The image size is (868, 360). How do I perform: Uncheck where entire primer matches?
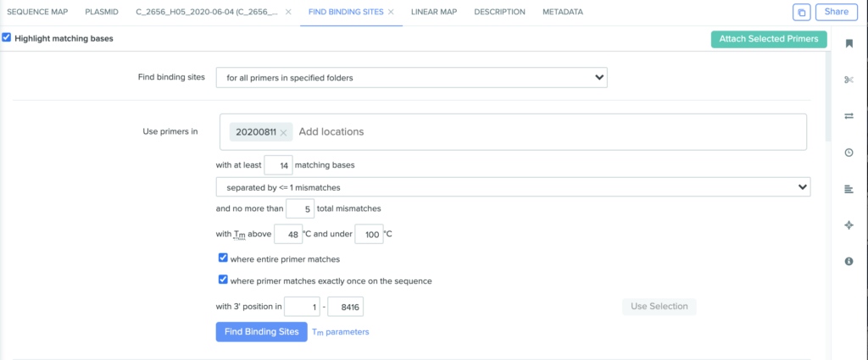pos(223,258)
